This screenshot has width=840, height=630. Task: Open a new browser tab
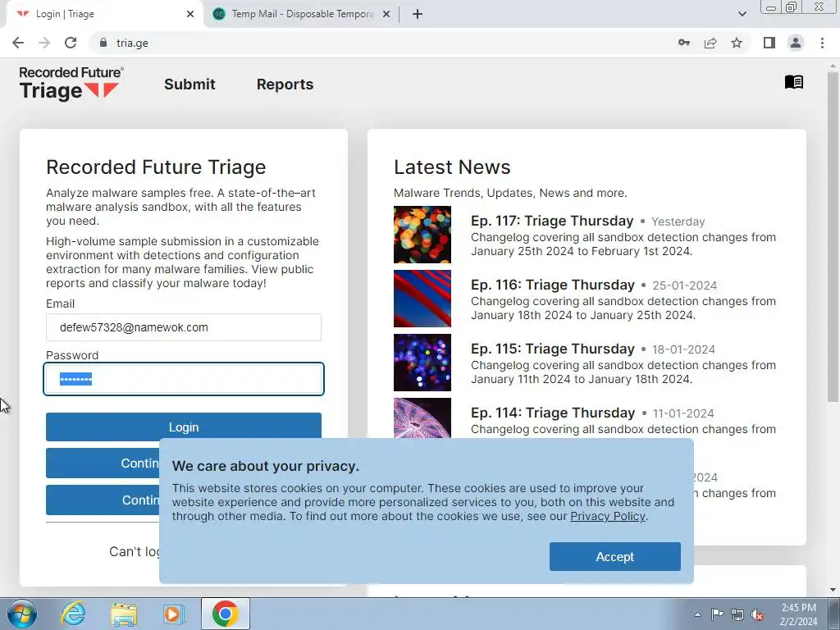pos(418,15)
